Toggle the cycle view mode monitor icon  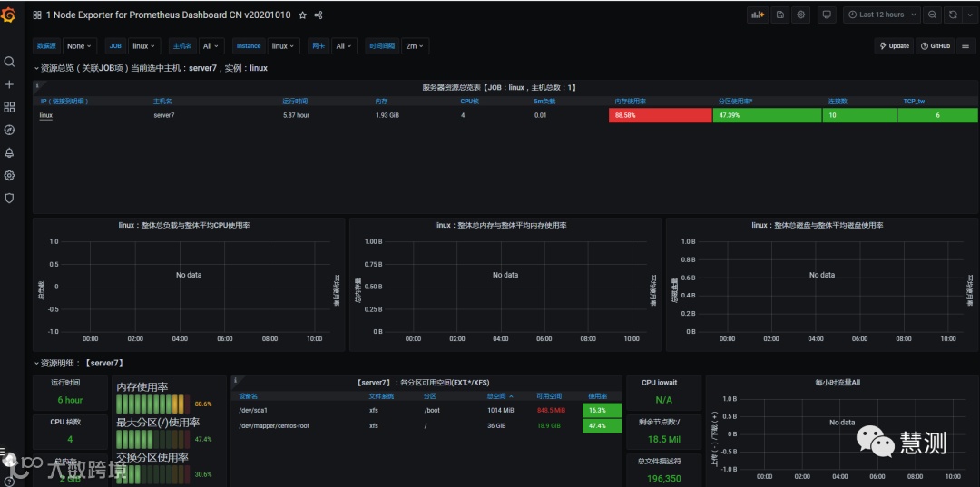tap(827, 15)
